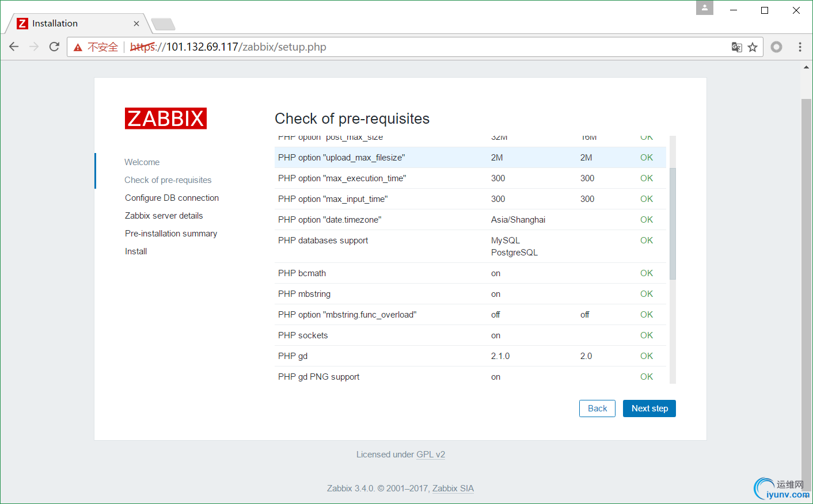Go to the Welcome setup step
The width and height of the screenshot is (813, 504).
pyautogui.click(x=142, y=162)
